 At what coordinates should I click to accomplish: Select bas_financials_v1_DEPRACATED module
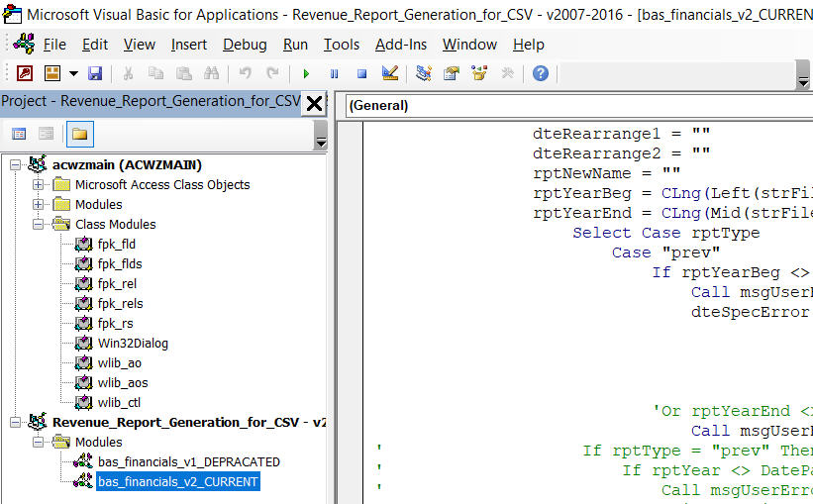click(x=189, y=462)
